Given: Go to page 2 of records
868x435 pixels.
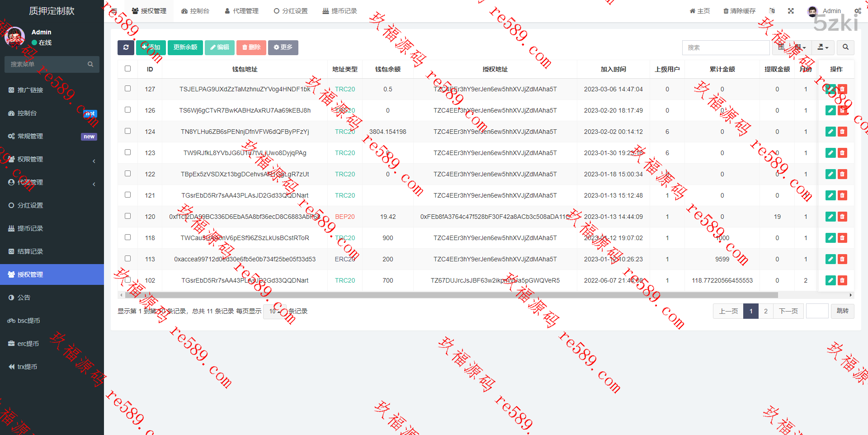Looking at the screenshot, I should tap(765, 311).
